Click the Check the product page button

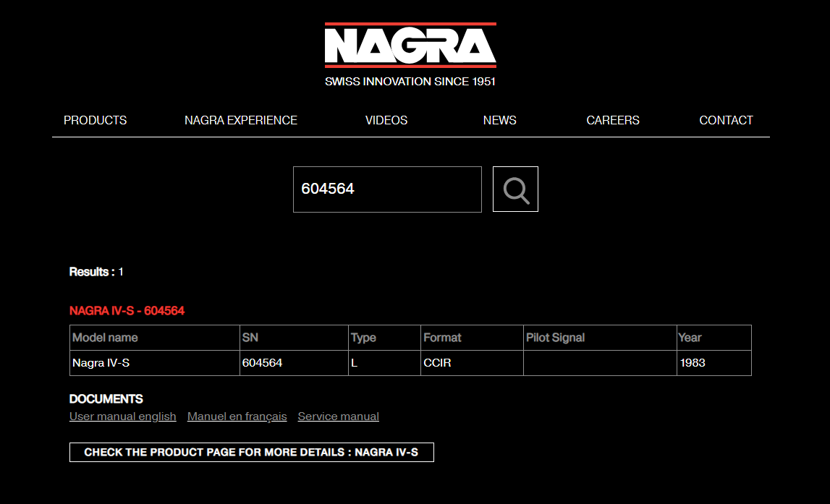pyautogui.click(x=251, y=452)
